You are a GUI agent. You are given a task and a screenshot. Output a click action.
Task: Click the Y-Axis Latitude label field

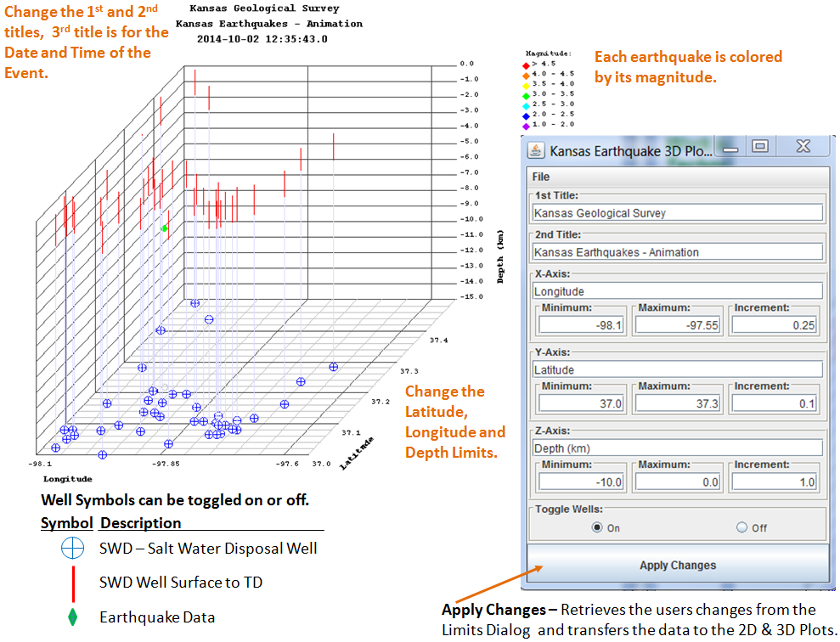678,369
